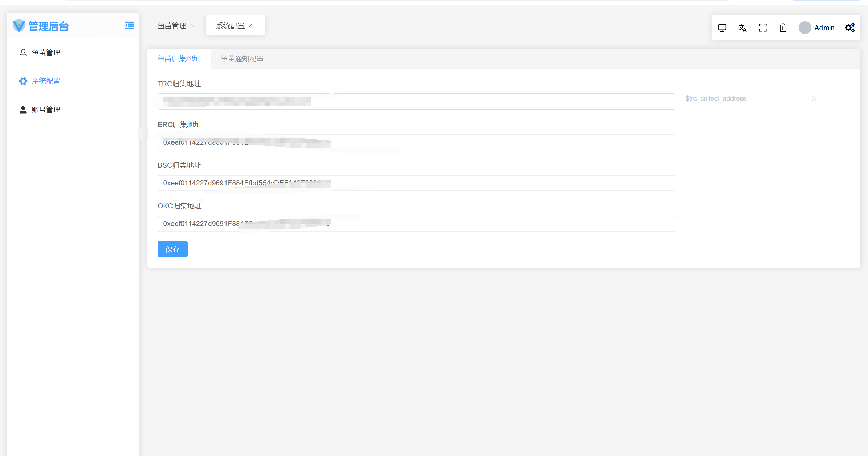This screenshot has width=868, height=456.
Task: Dismiss the $trc_collect_address hint
Action: (814, 98)
